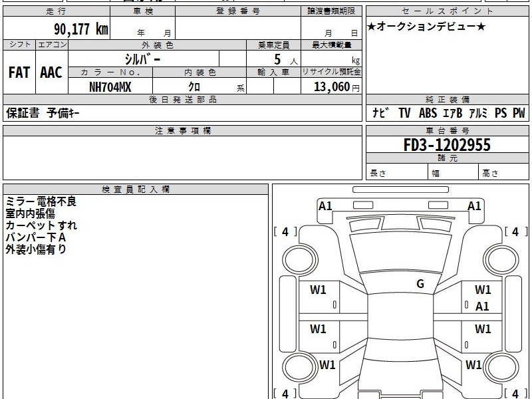Click the FAT shift value
Viewport: 532px width, 399px height.
pos(19,72)
